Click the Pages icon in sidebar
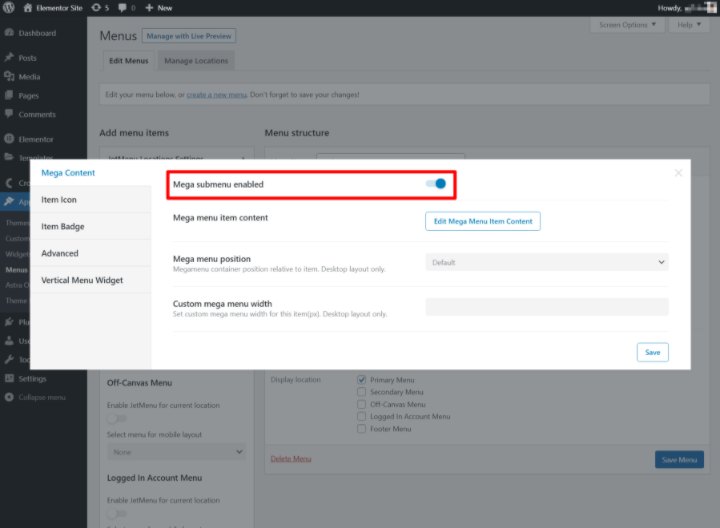The height and width of the screenshot is (528, 720). tap(9, 95)
